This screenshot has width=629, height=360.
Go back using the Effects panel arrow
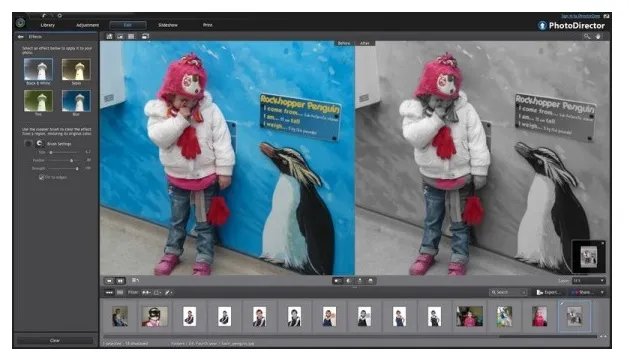[x=20, y=37]
